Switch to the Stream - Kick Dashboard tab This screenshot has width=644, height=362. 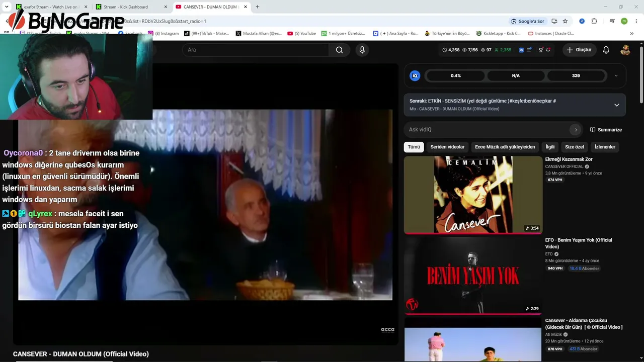[126, 7]
